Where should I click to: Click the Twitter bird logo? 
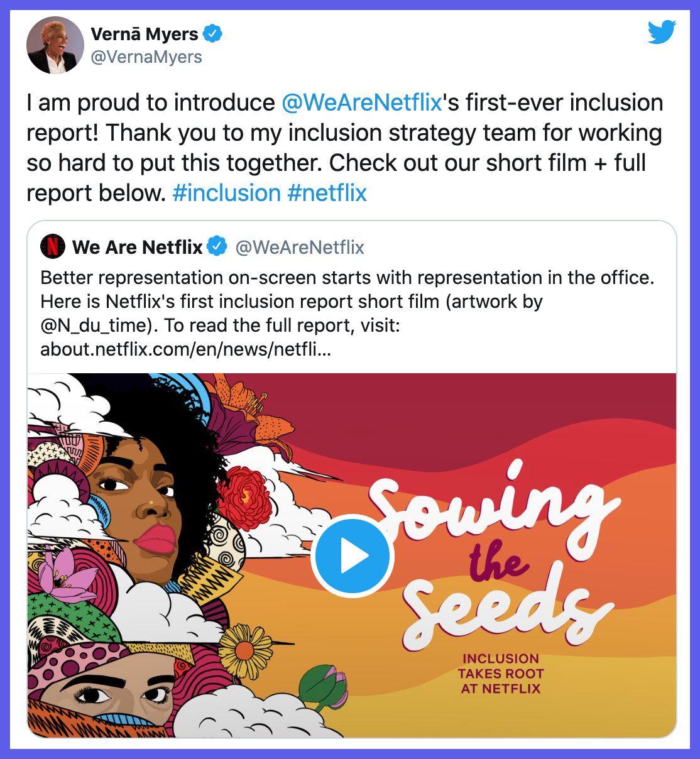tap(662, 33)
